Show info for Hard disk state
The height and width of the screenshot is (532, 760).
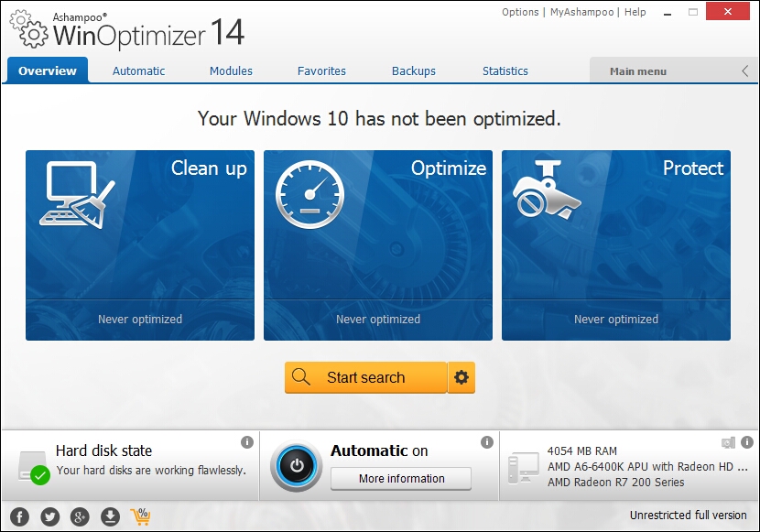point(247,442)
